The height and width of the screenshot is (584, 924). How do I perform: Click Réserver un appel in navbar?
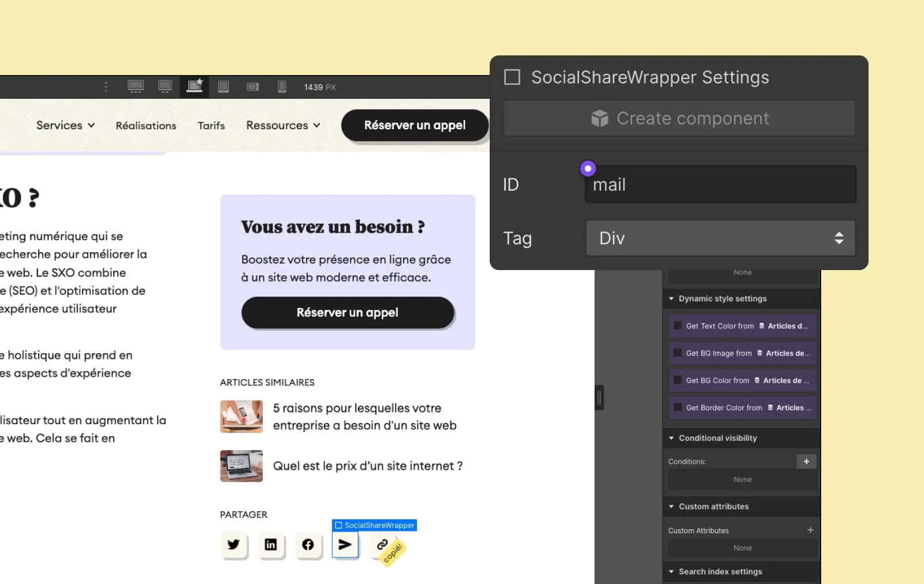coord(415,125)
